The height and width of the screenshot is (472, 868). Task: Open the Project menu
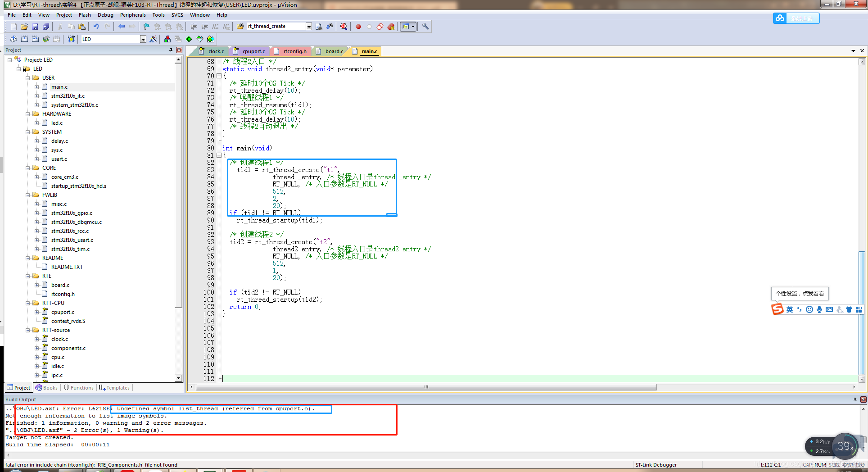pyautogui.click(x=64, y=15)
